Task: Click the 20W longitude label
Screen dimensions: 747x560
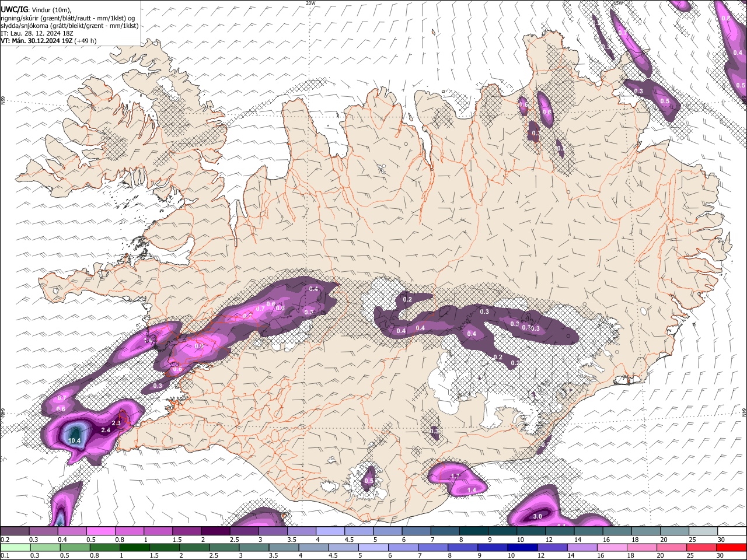Action: [x=310, y=3]
